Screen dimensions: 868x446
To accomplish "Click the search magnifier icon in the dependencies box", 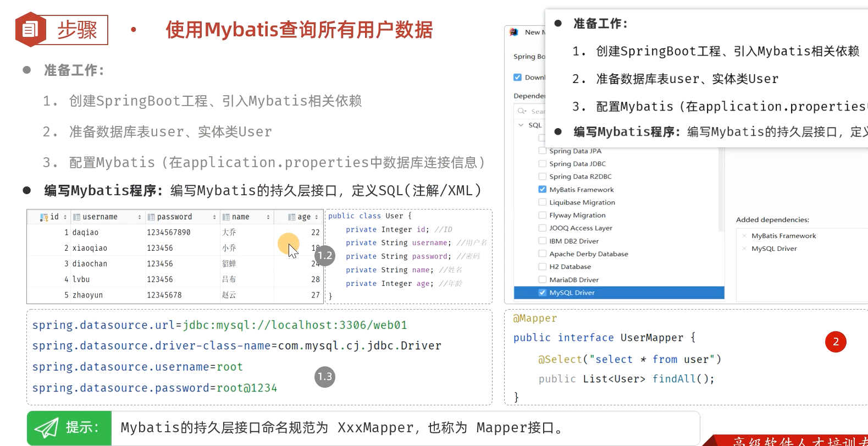I will pos(522,111).
